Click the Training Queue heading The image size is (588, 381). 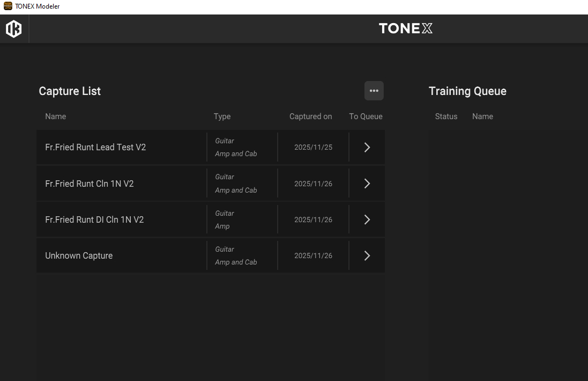click(x=467, y=91)
